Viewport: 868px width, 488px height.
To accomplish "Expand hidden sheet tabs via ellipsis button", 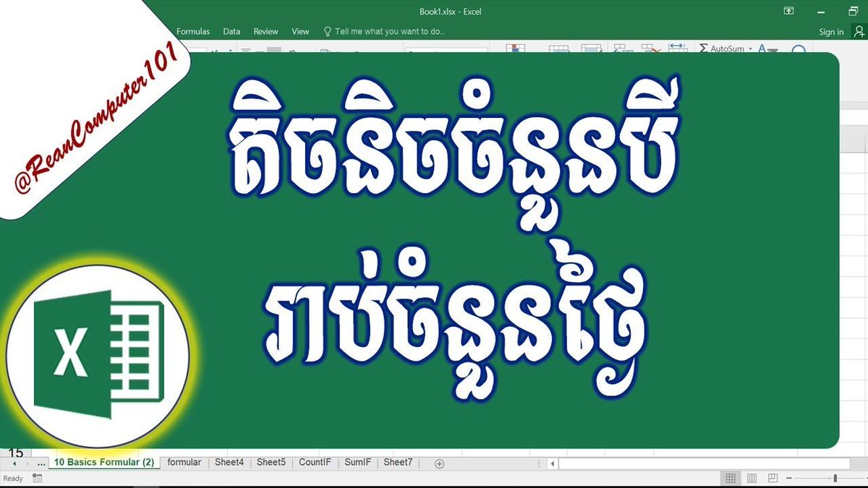I will (x=41, y=463).
